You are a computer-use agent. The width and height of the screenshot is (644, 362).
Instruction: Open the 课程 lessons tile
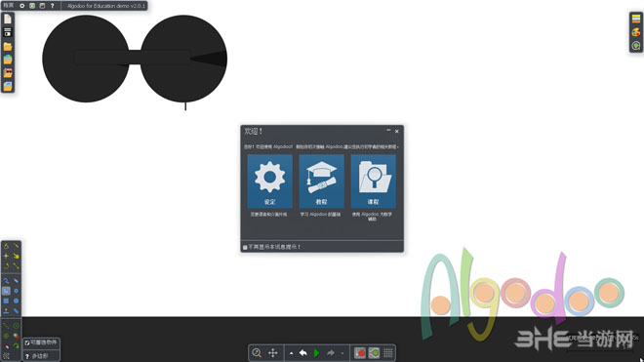374,181
